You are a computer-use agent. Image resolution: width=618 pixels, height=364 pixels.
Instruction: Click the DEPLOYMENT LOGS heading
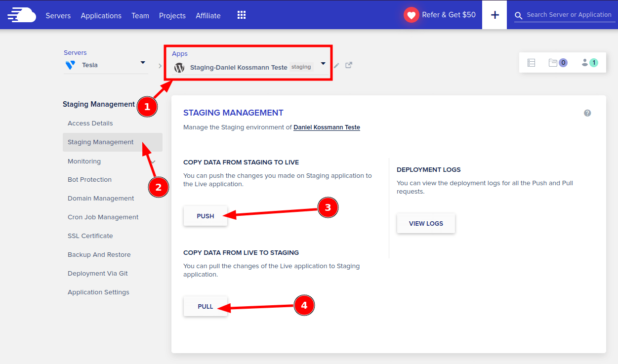[x=429, y=170]
